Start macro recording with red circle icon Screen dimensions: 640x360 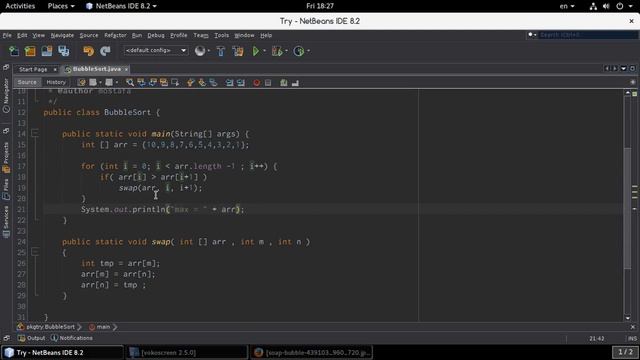(256, 83)
